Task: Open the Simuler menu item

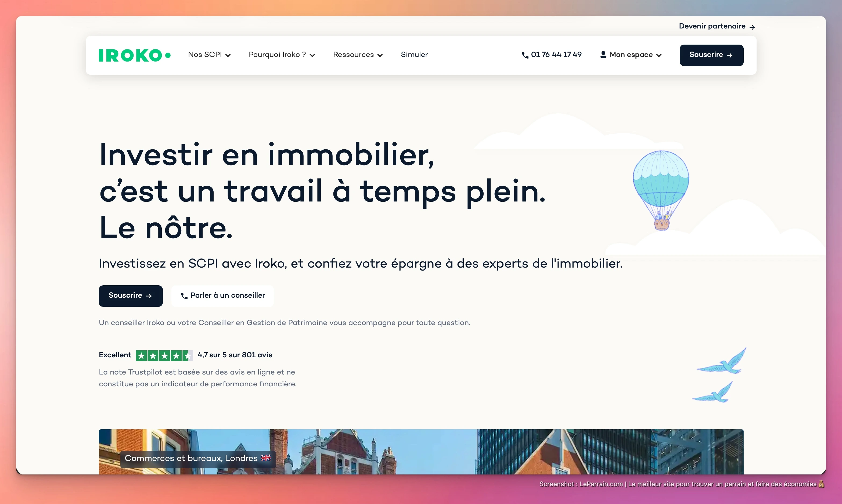Action: [414, 55]
